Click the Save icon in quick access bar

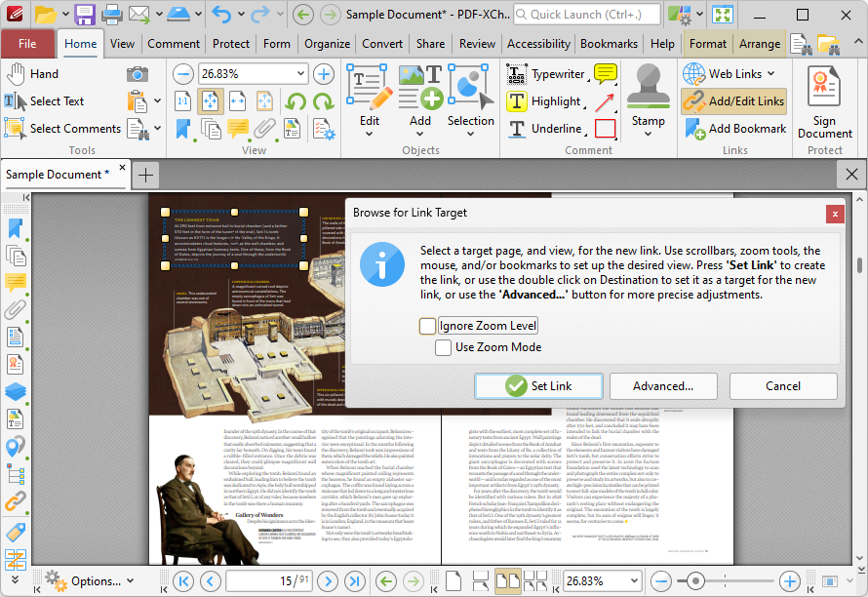(x=85, y=15)
